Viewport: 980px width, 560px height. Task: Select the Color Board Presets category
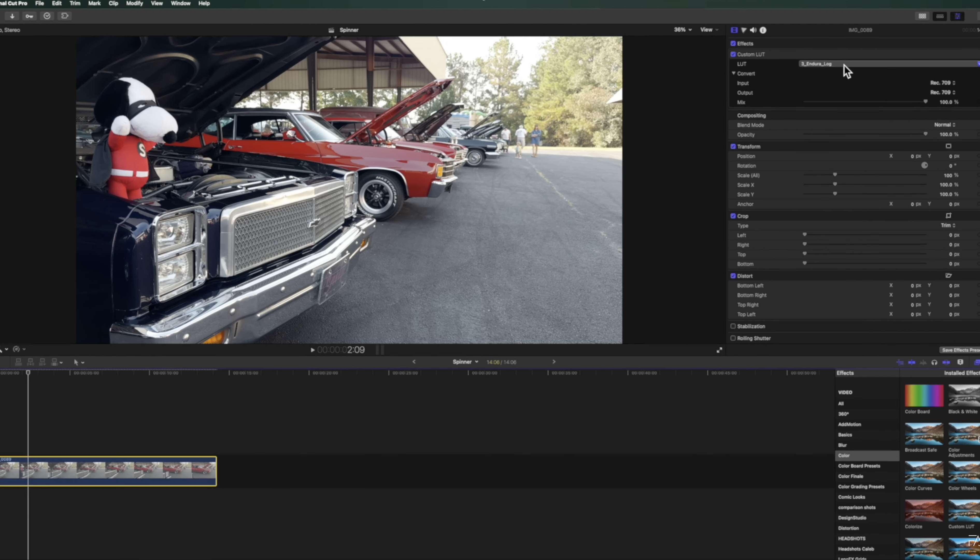pos(859,466)
